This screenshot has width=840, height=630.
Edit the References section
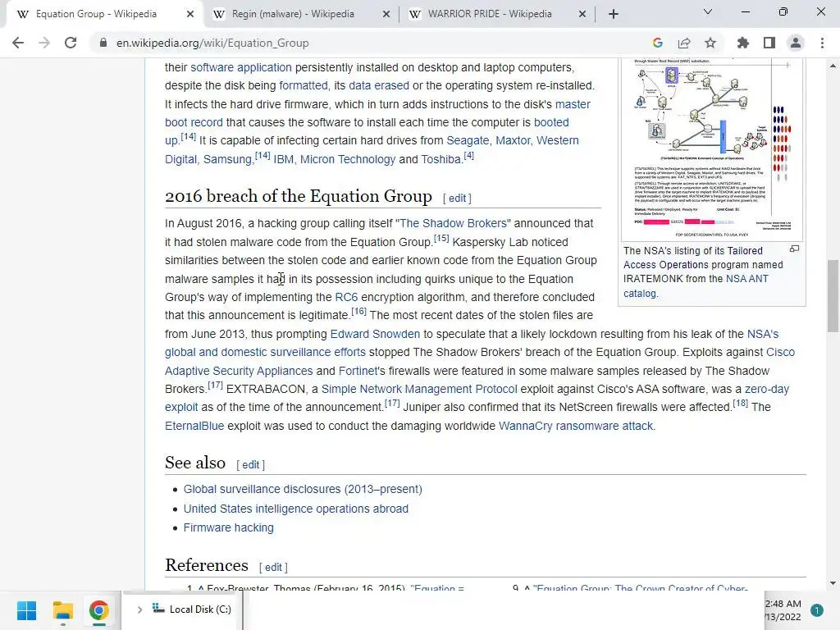click(273, 568)
